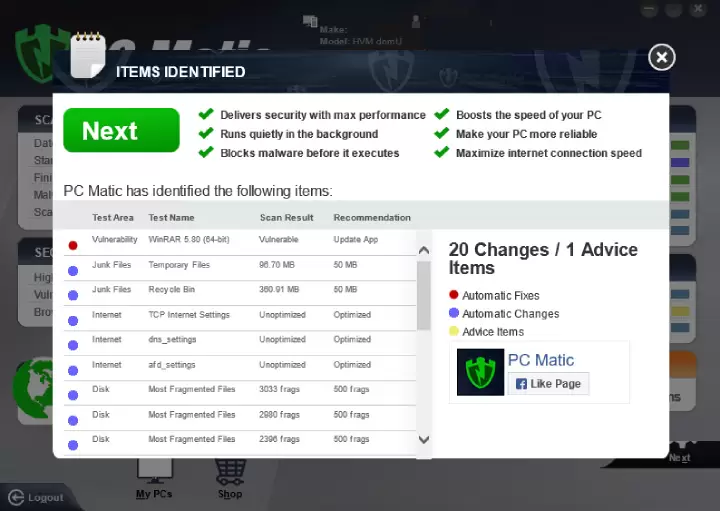Click the 3033 frags scan result
720x511 pixels.
[x=279, y=389]
